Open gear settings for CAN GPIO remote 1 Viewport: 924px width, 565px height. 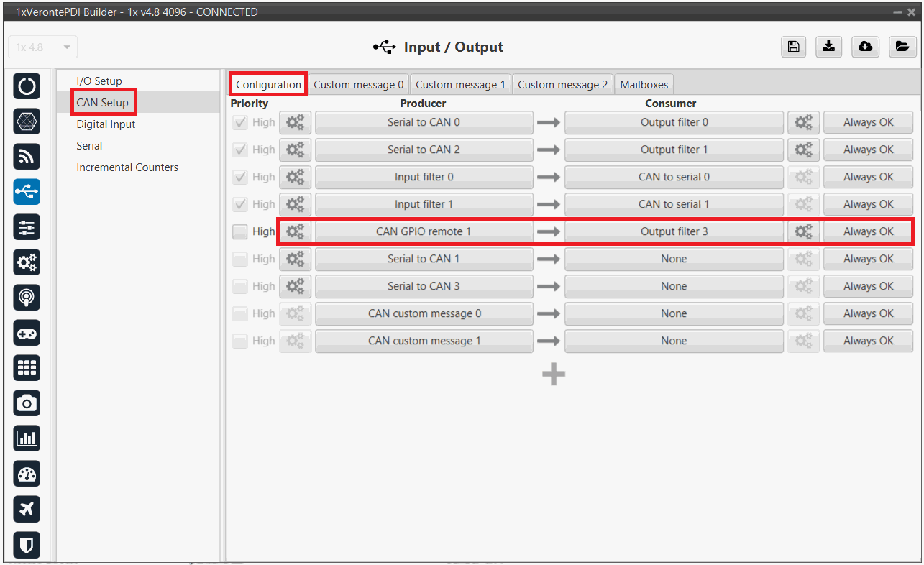[295, 231]
